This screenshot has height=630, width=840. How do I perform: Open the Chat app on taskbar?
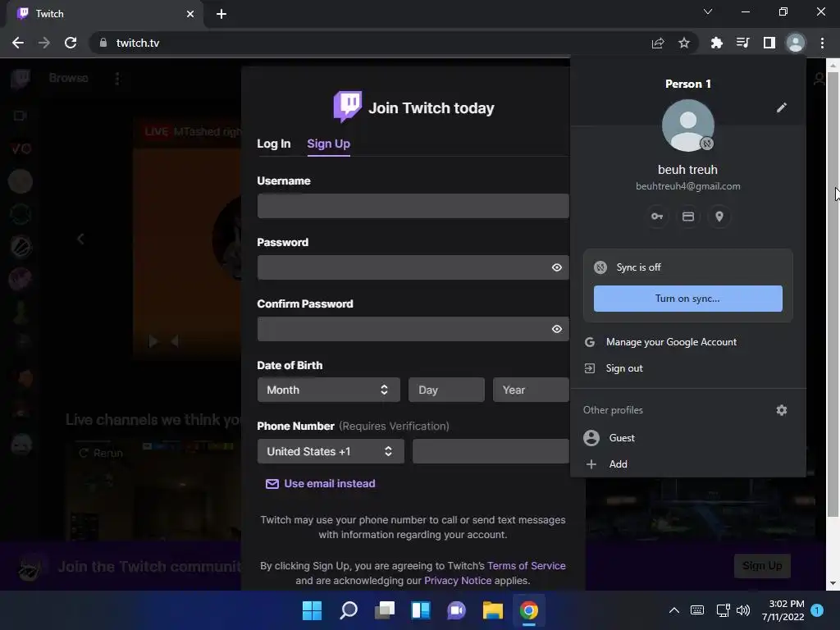click(x=456, y=610)
